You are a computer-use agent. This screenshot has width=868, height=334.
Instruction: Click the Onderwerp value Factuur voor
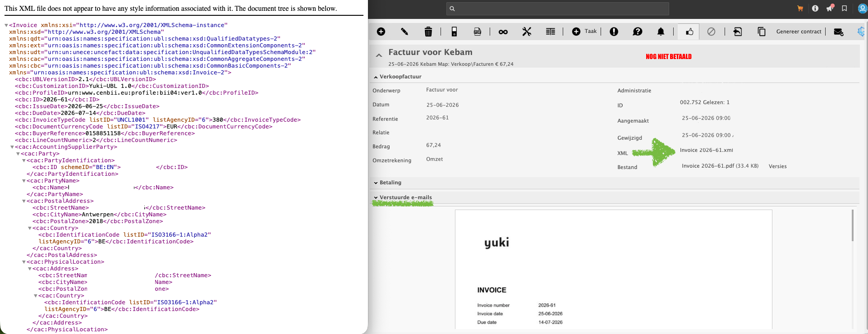[x=442, y=90]
